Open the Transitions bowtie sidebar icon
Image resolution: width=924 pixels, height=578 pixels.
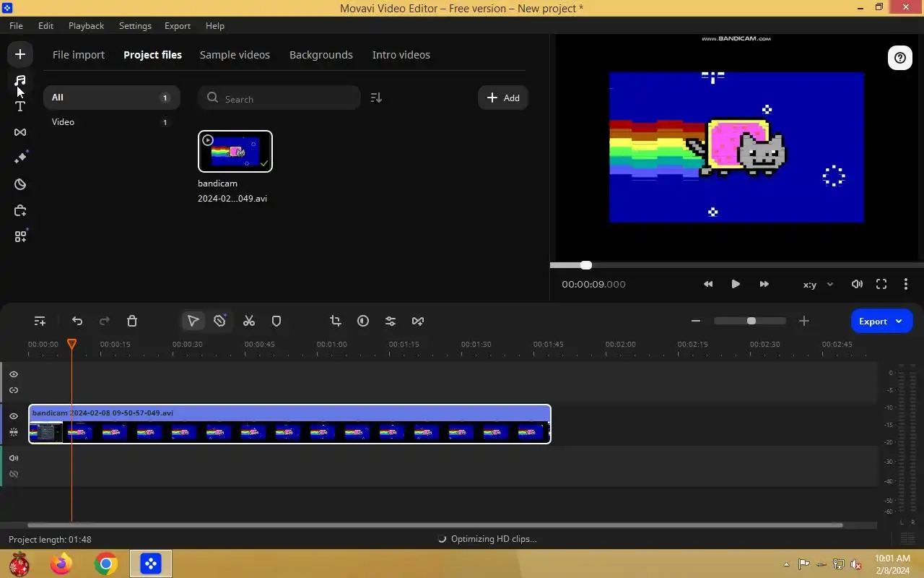(20, 132)
